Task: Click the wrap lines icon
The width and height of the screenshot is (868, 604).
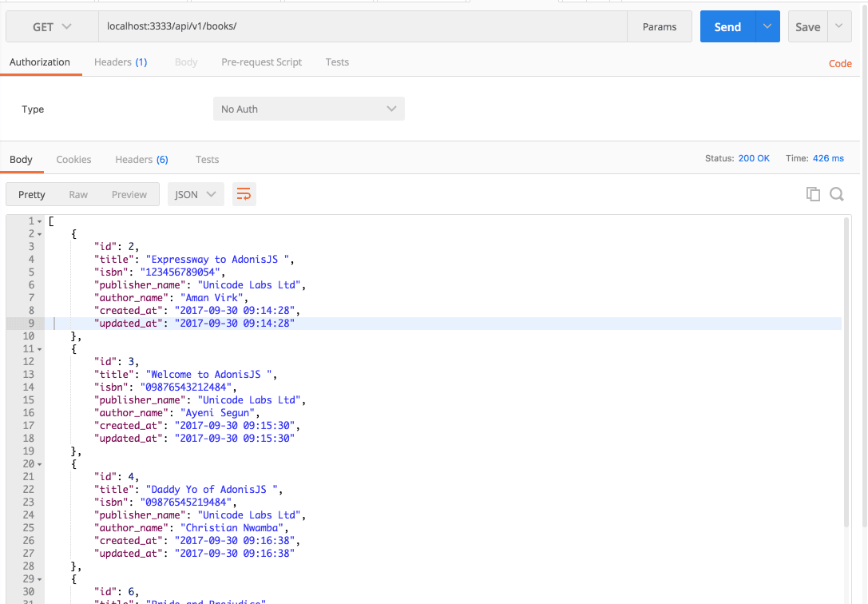Action: tap(244, 194)
